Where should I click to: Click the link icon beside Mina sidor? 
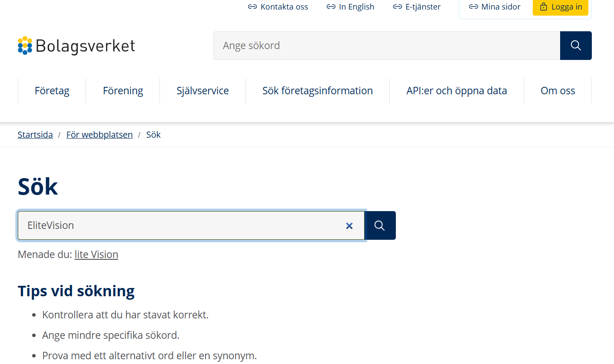click(x=473, y=7)
